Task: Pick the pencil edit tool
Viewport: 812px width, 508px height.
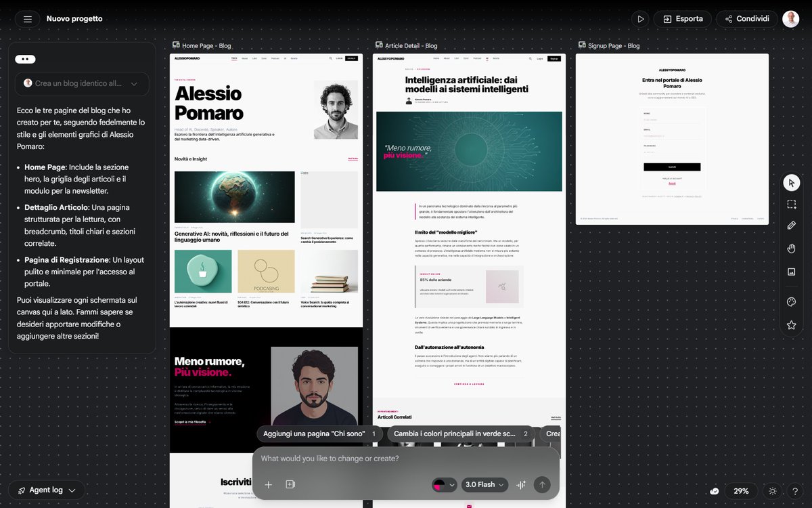Action: pyautogui.click(x=791, y=226)
